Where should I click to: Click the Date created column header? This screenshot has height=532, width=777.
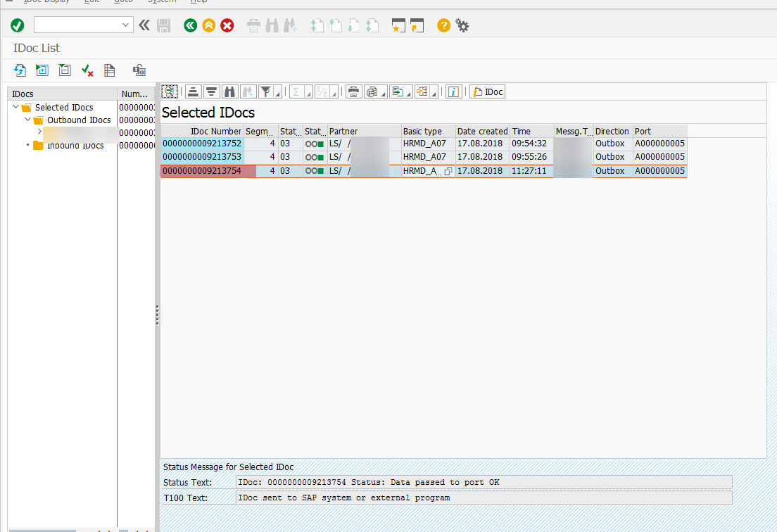(x=483, y=132)
